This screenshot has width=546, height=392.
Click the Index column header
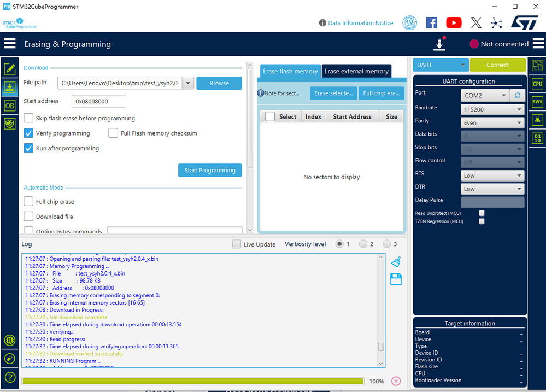[313, 117]
